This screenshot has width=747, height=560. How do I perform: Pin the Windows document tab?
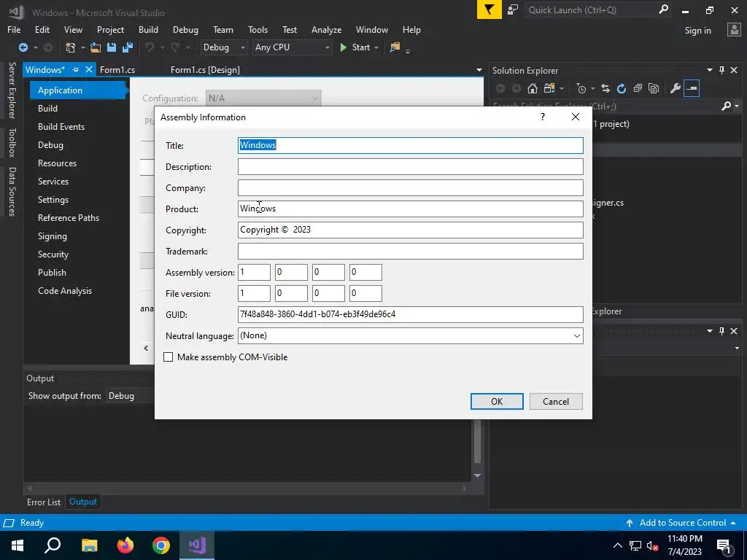point(75,69)
